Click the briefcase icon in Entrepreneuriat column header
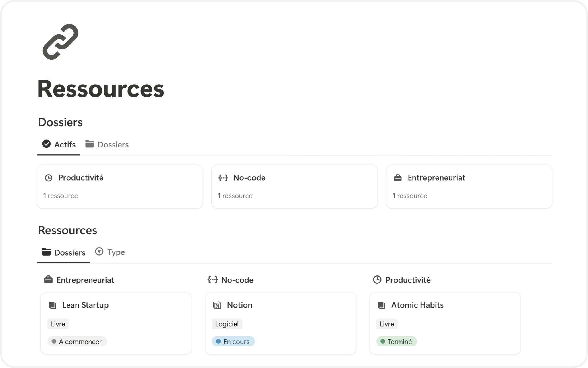This screenshot has width=588, height=368. pos(48,280)
